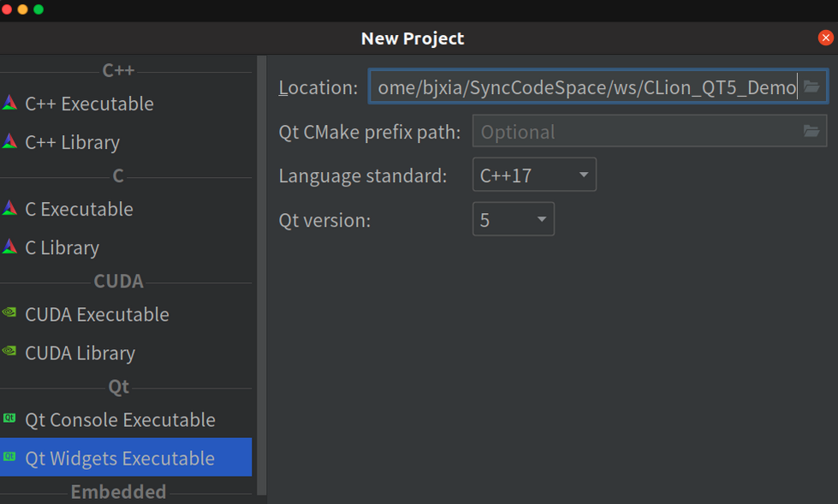The height and width of the screenshot is (504, 838).
Task: Browse for Qt CMake prefix path
Action: [x=811, y=132]
